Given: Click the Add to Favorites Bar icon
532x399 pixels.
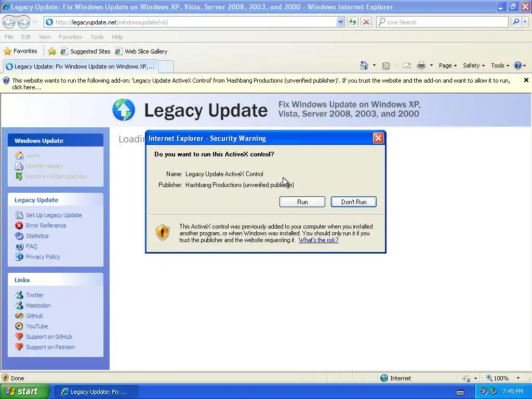Looking at the screenshot, I should click(x=52, y=51).
